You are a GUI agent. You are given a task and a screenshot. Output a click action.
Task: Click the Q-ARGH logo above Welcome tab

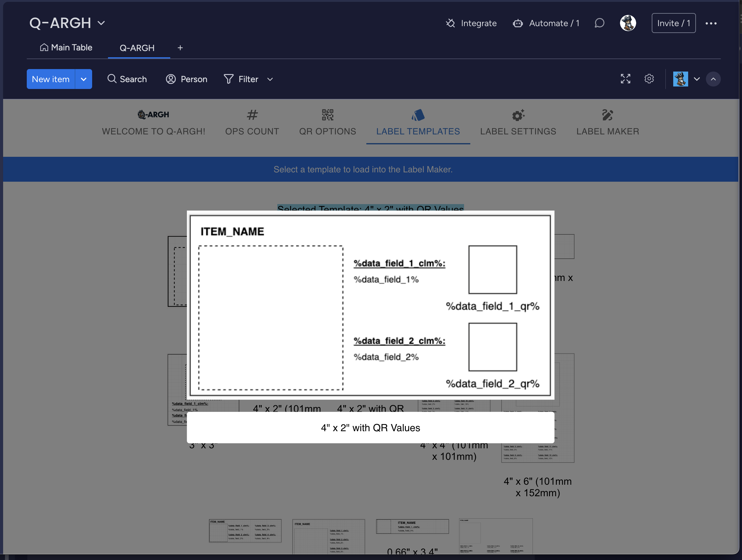(153, 115)
